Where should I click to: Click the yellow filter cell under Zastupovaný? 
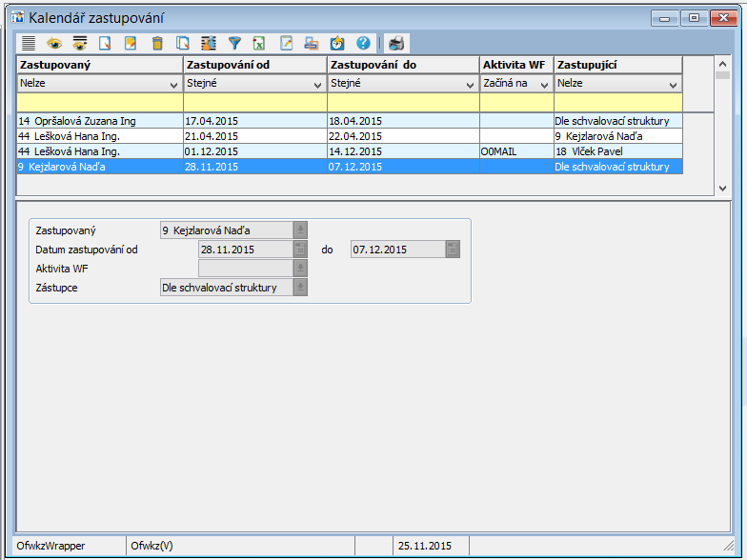pos(99,102)
